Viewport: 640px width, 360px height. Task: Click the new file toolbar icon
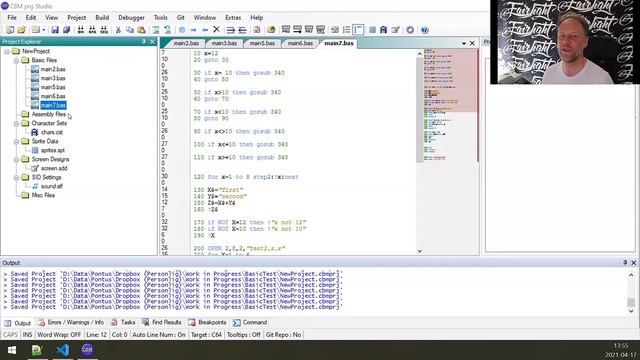[10, 30]
